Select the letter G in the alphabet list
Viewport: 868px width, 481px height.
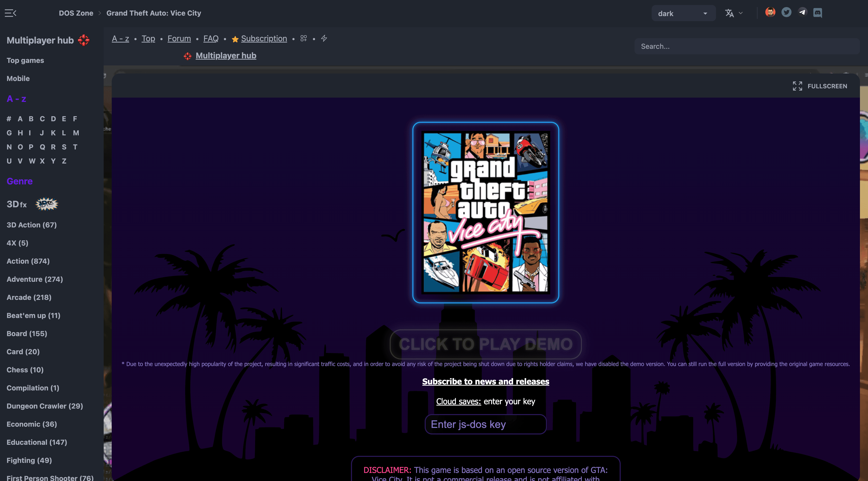(x=9, y=133)
